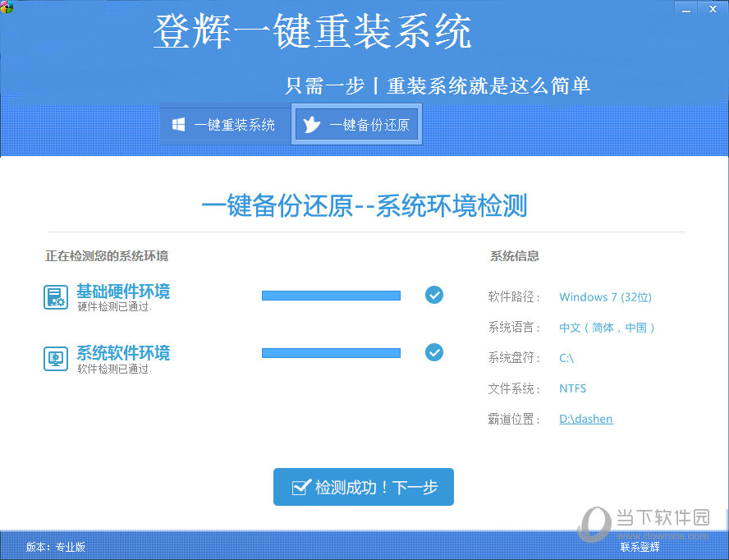Close the window with the X button
This screenshot has height=560, width=729.
[713, 8]
